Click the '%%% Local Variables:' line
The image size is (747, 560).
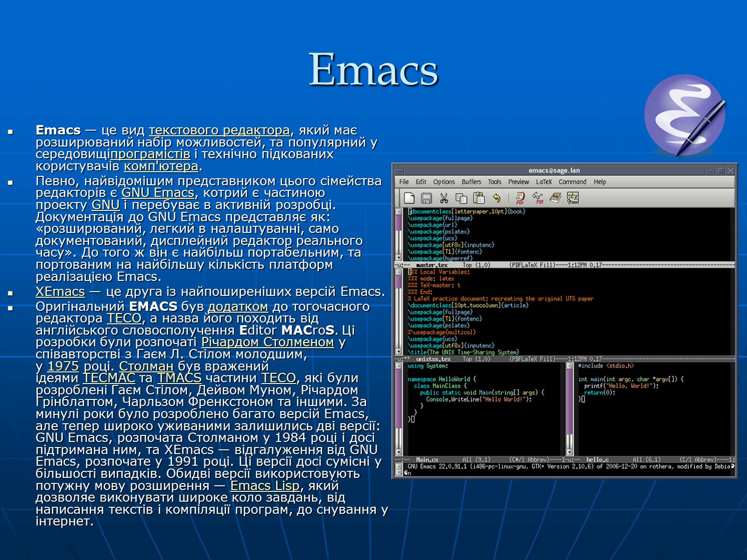coord(439,272)
